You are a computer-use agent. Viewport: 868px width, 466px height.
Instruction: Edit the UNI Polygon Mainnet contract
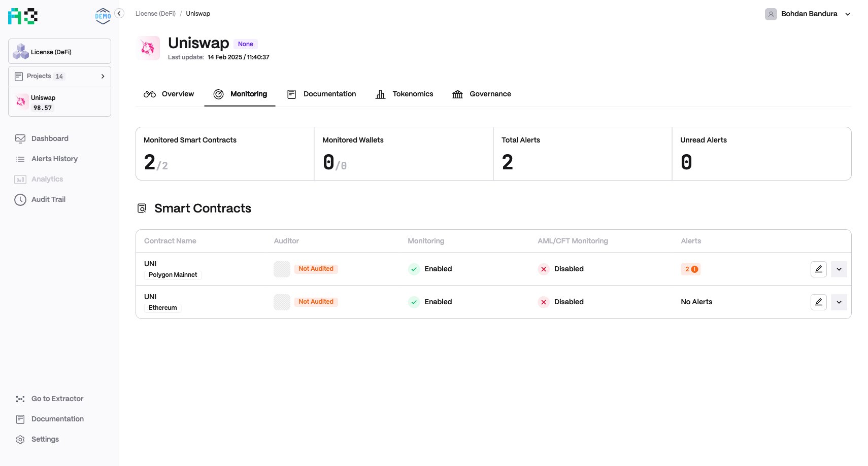pos(819,269)
